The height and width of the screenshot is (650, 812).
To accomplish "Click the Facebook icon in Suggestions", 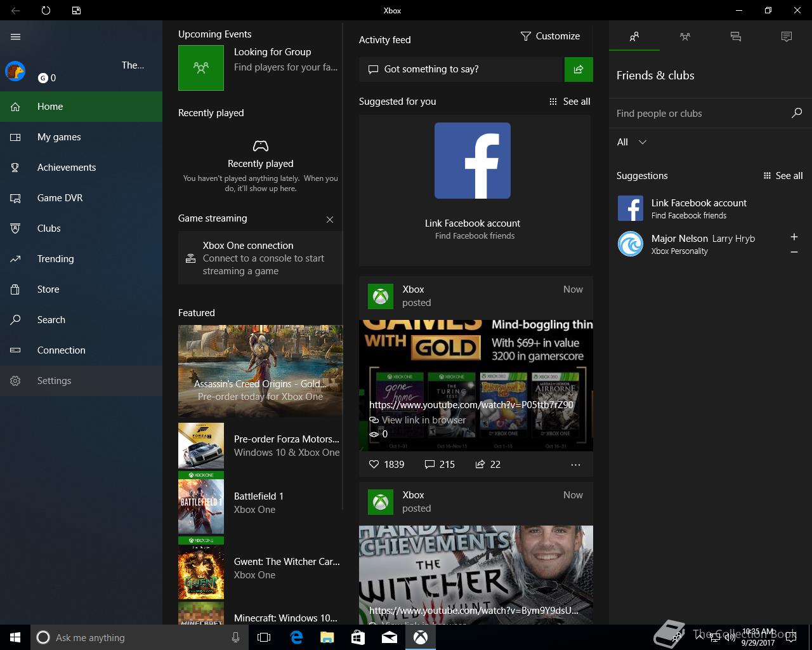I will click(631, 208).
